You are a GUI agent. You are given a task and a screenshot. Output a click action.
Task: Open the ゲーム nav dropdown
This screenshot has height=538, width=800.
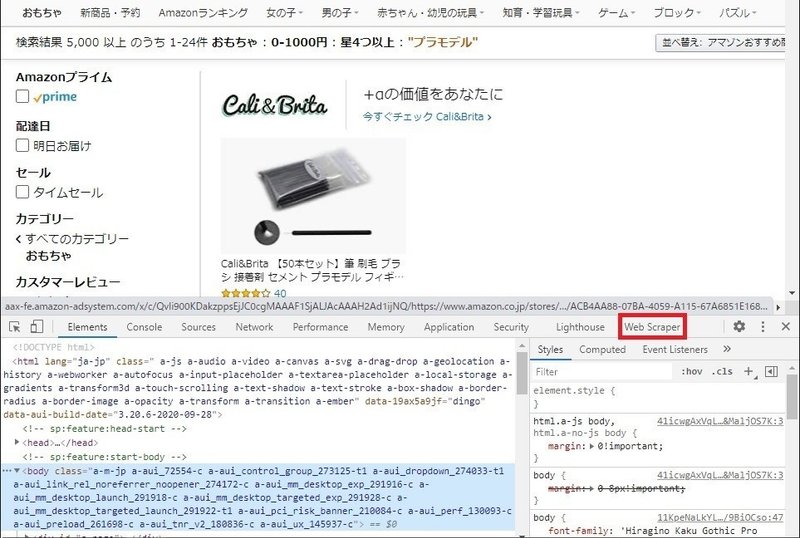(x=616, y=12)
